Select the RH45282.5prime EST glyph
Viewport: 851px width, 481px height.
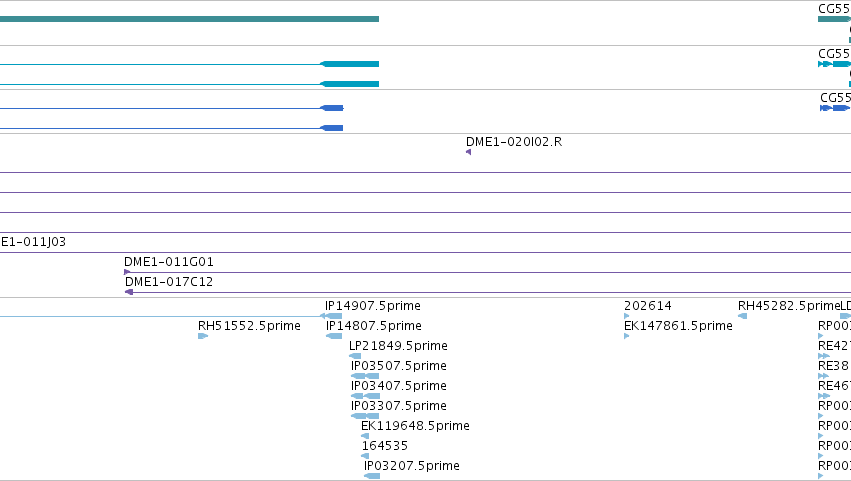[742, 316]
